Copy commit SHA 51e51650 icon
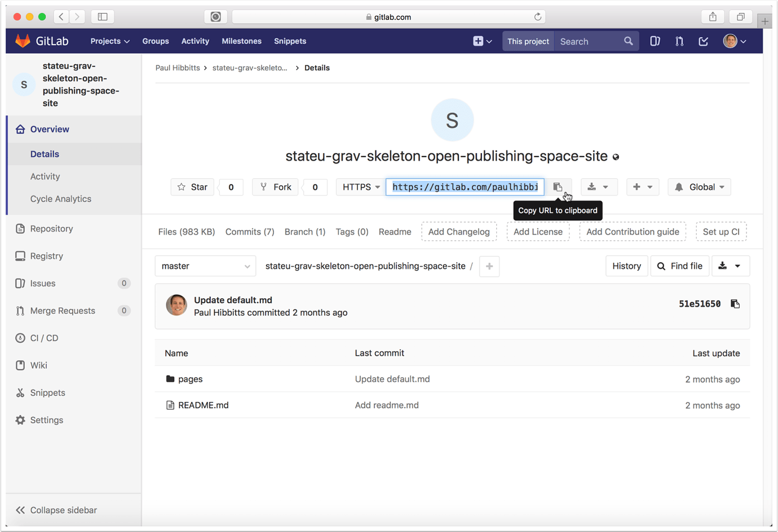Screen dimensions: 778x532 [x=735, y=304]
